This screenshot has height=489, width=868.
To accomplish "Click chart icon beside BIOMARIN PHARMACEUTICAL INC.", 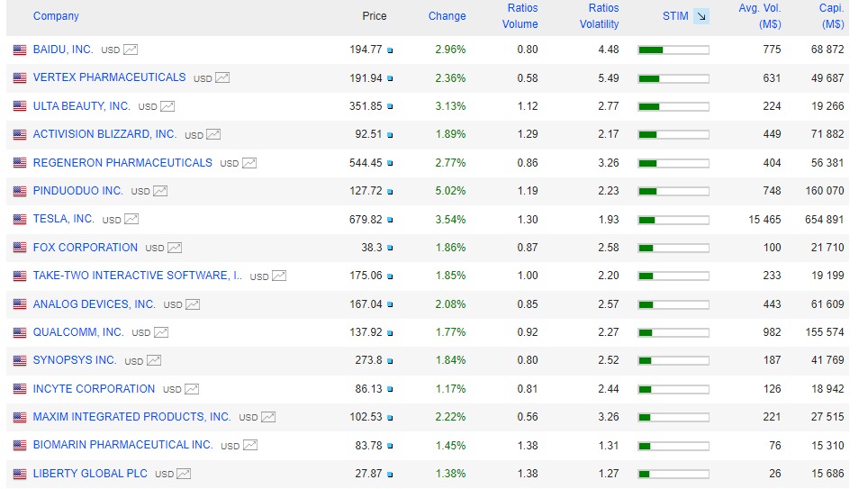I will click(x=250, y=445).
